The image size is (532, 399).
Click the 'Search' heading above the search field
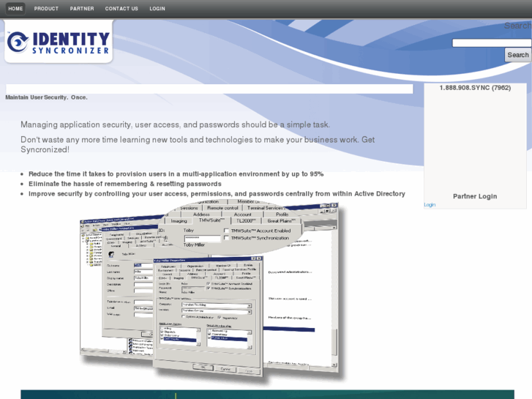coord(517,26)
